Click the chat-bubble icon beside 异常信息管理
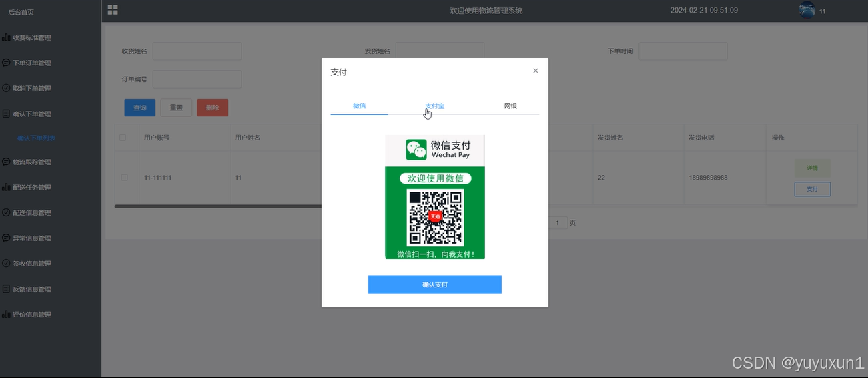868x378 pixels. [6, 238]
